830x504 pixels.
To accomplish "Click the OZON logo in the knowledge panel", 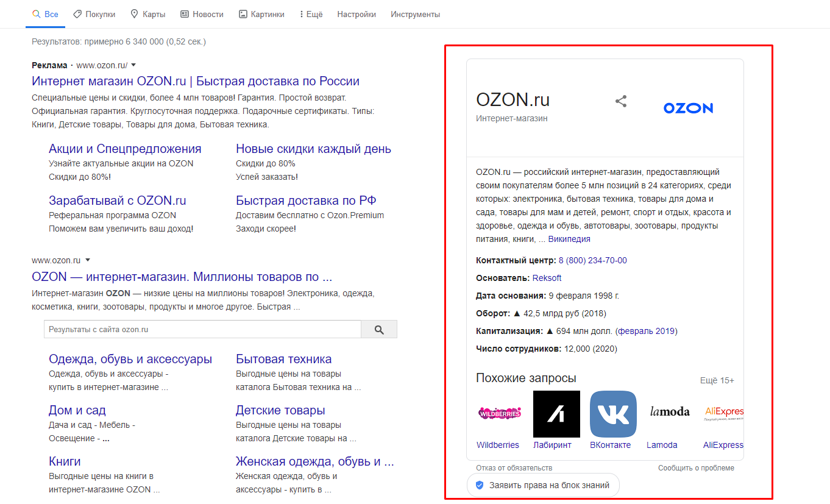I will (688, 108).
